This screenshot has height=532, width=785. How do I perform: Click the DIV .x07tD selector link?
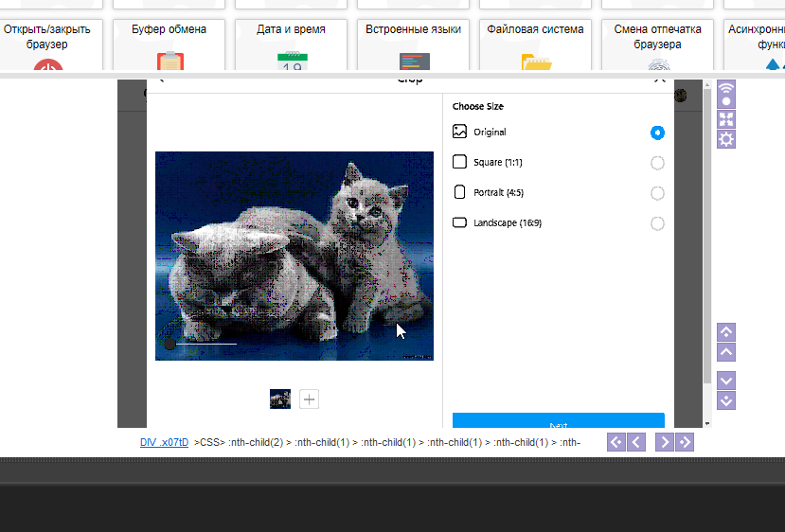164,442
